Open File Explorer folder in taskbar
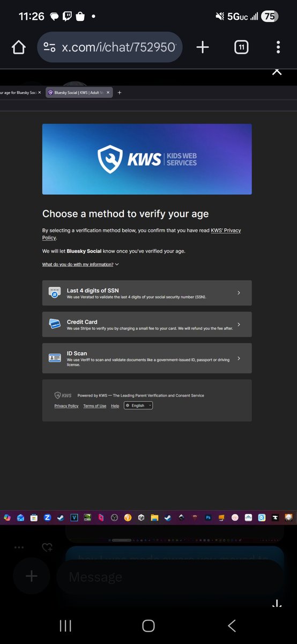Image resolution: width=297 pixels, height=644 pixels. (154, 518)
